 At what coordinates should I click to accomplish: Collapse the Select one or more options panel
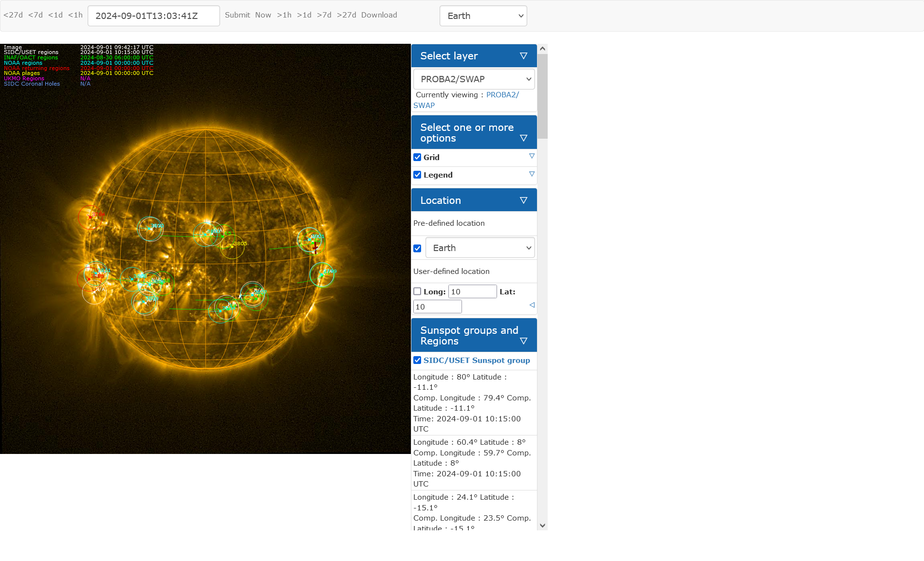pos(523,138)
